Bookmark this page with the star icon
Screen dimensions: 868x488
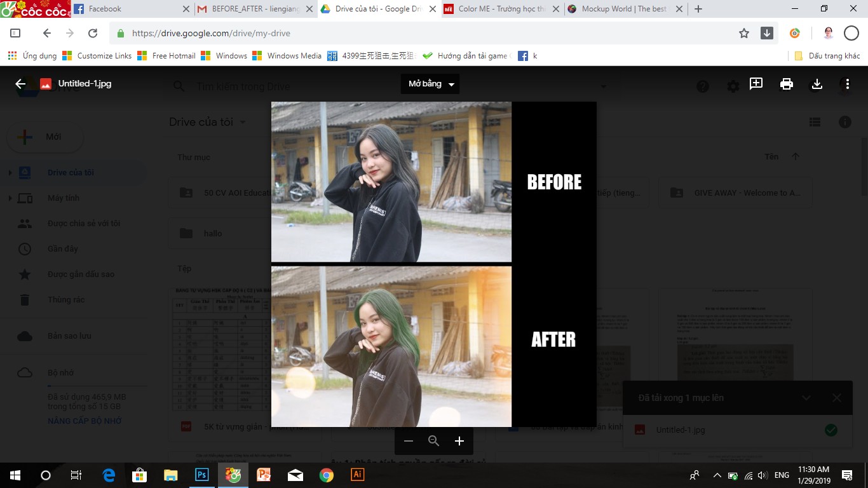(x=744, y=33)
